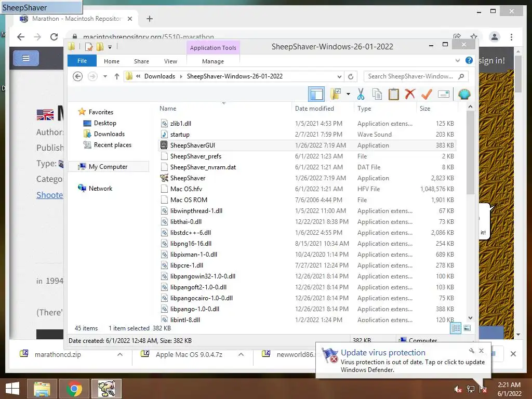Open Chrome from the taskbar

tap(74, 389)
